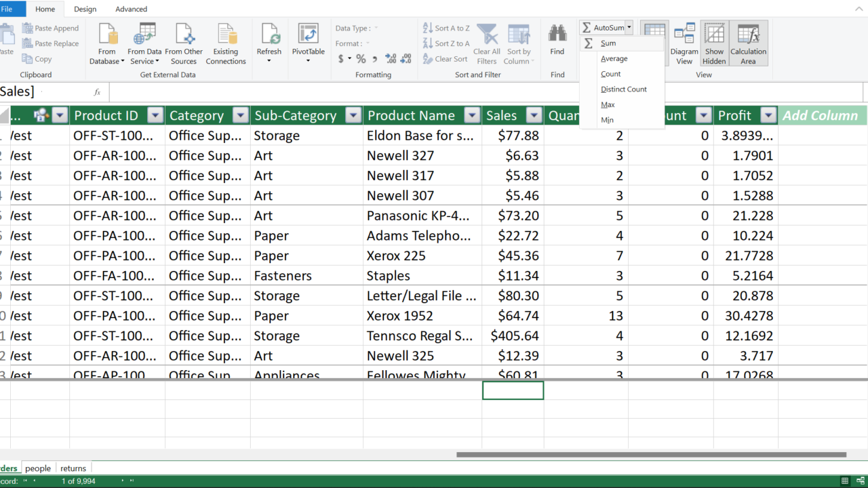Select Average from AutoSum menu

[614, 59]
